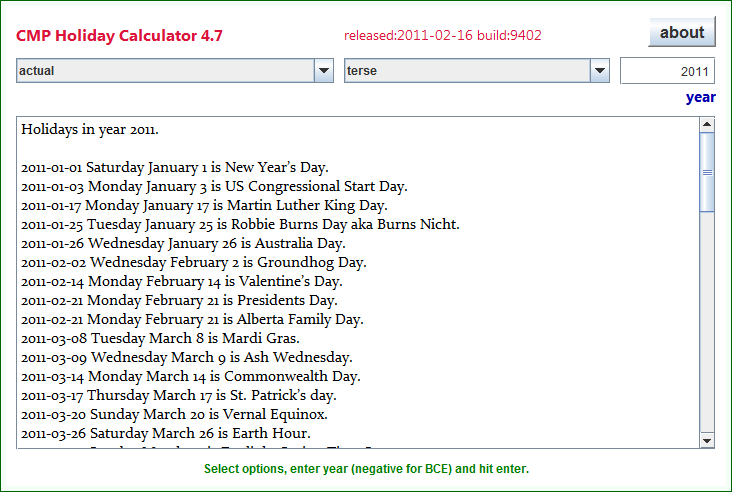Focus the year input field showing 2011
Image resolution: width=732 pixels, height=492 pixels.
pyautogui.click(x=667, y=71)
